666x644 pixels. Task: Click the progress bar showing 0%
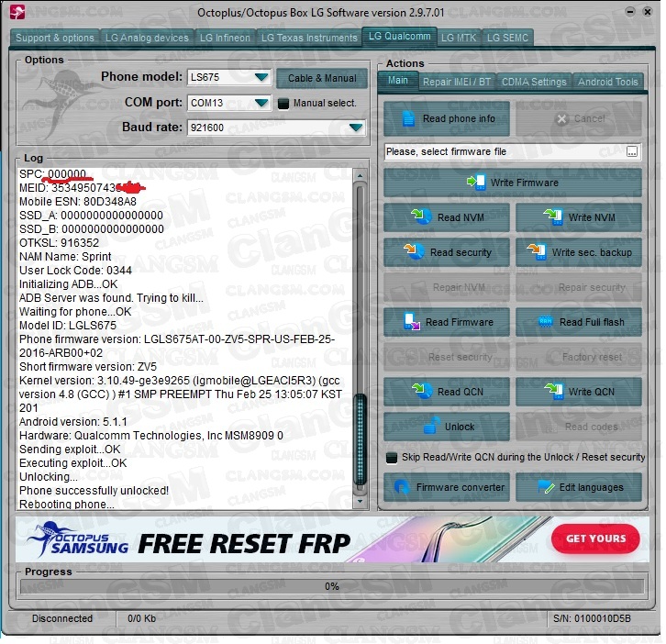click(x=332, y=586)
